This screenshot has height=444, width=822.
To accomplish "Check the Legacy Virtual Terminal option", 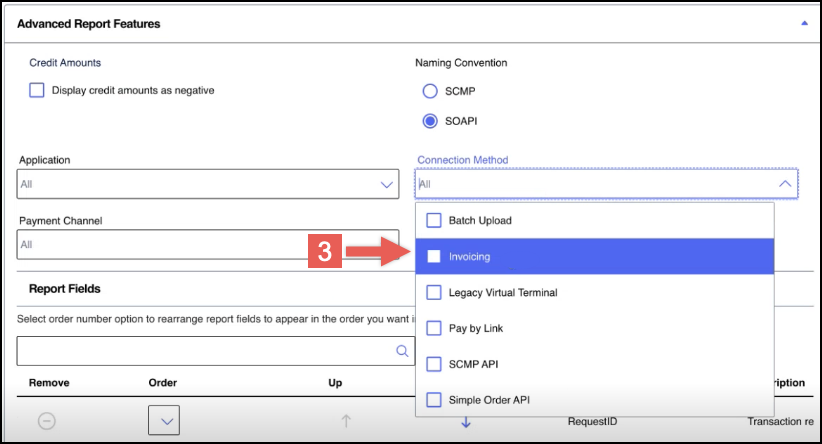I will 434,292.
